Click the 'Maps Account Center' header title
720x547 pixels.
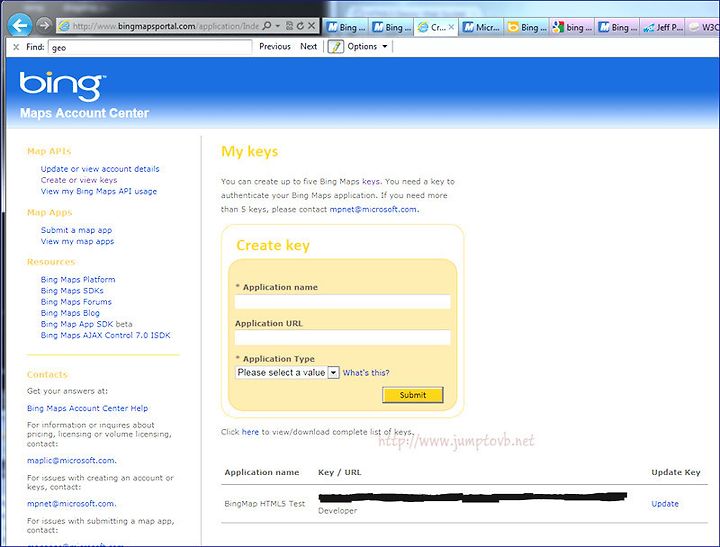click(x=84, y=113)
